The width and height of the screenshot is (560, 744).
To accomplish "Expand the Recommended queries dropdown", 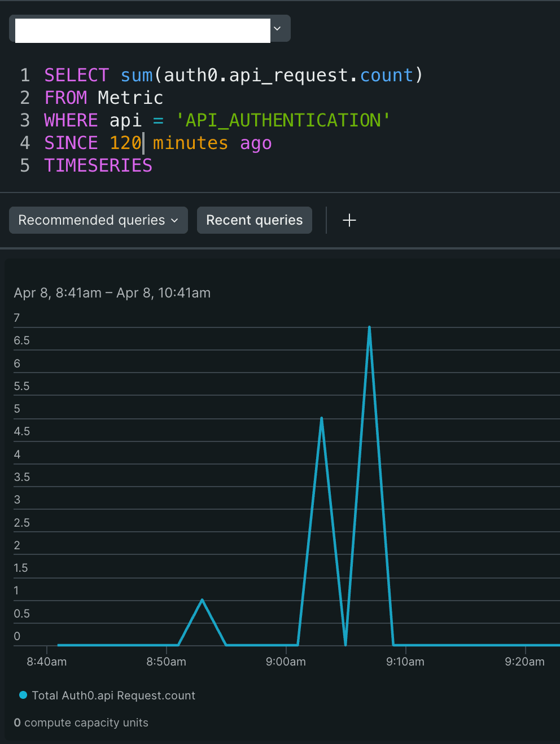I will pos(98,220).
